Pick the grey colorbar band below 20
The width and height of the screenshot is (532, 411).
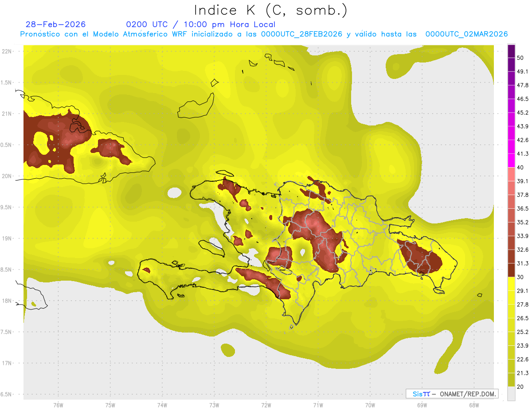pos(511,394)
